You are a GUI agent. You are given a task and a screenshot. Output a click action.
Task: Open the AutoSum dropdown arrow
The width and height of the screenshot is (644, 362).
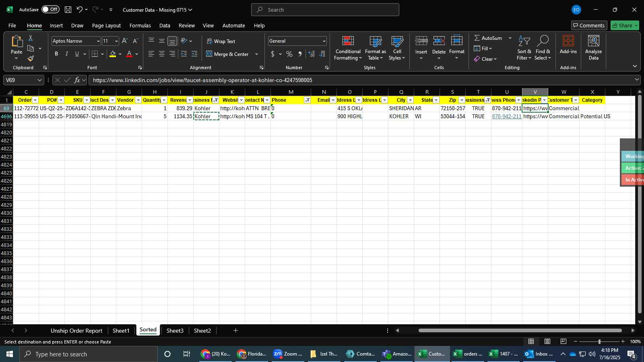[510, 38]
